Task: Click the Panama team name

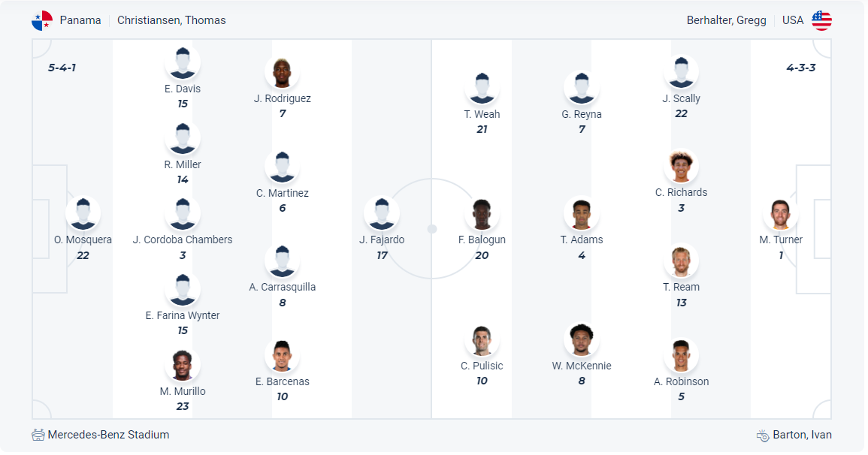Action: click(80, 20)
